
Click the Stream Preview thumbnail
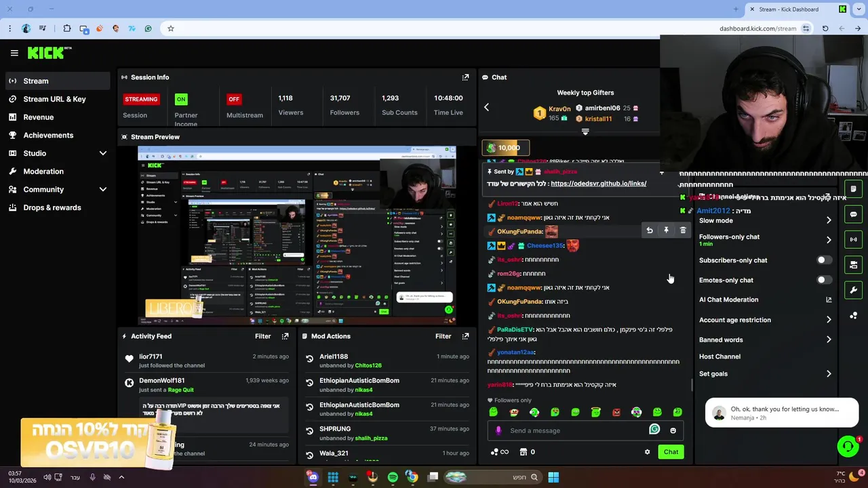tap(297, 235)
